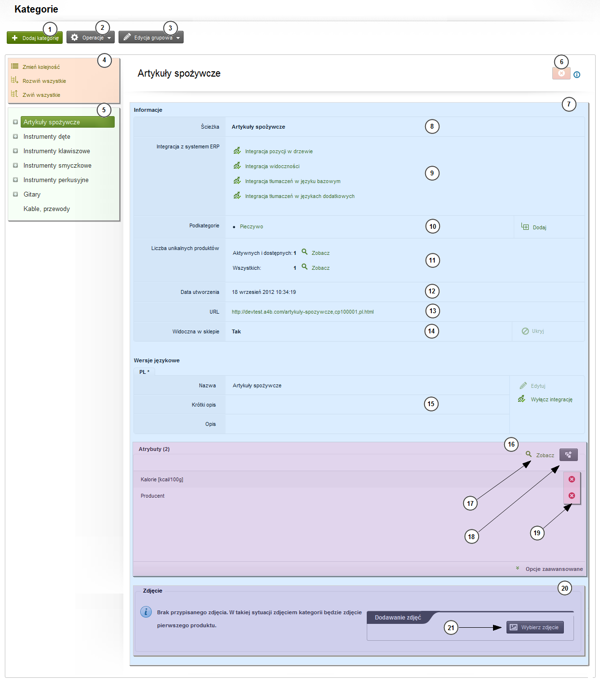The image size is (600, 700).
Task: Click the blue info icon beside the title
Action: [x=577, y=75]
